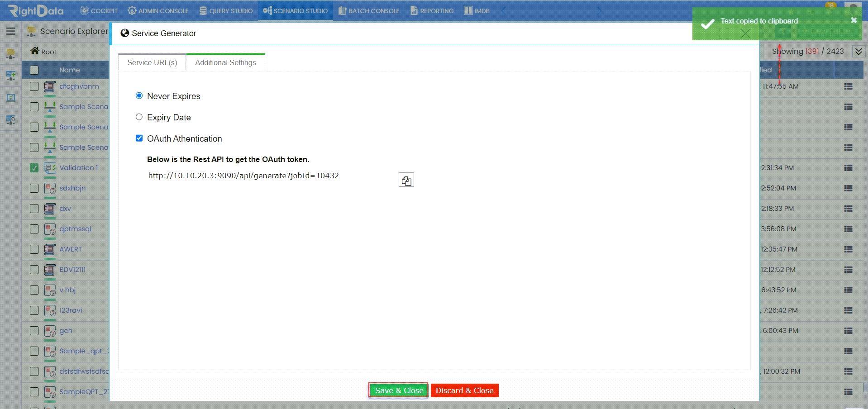Image resolution: width=868 pixels, height=409 pixels.
Task: Open row menu for dfcghvbnm scenario
Action: tap(848, 86)
